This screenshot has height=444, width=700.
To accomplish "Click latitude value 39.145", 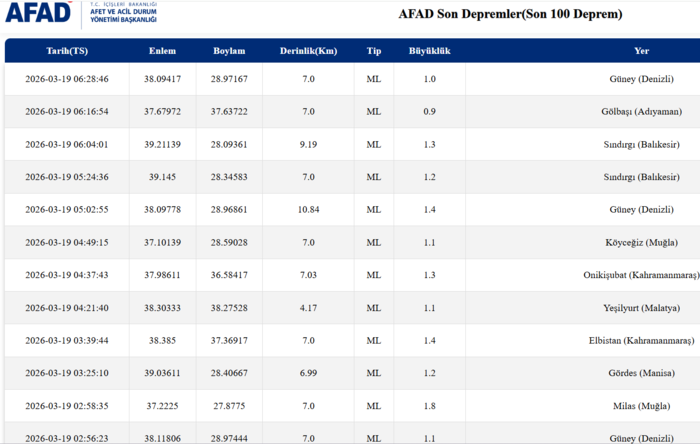I will click(162, 177).
